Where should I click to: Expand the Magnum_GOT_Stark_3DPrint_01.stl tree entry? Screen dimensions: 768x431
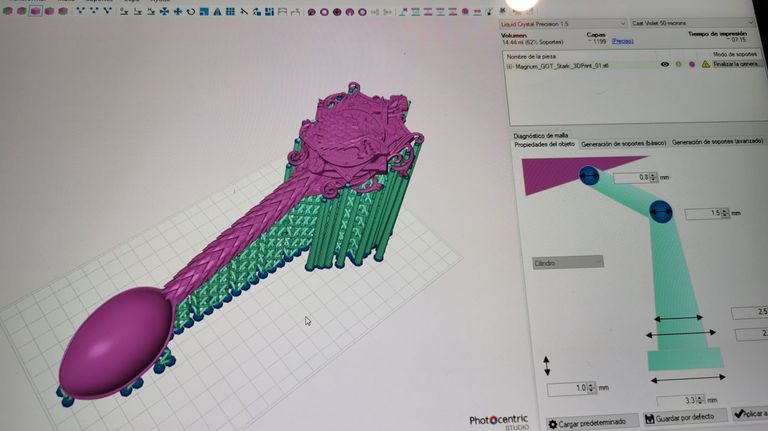point(509,66)
